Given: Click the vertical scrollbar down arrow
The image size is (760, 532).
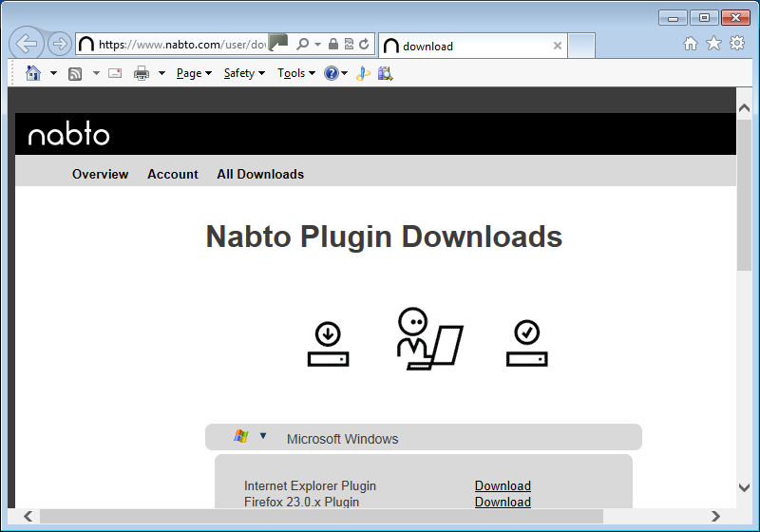Looking at the screenshot, I should tap(744, 487).
